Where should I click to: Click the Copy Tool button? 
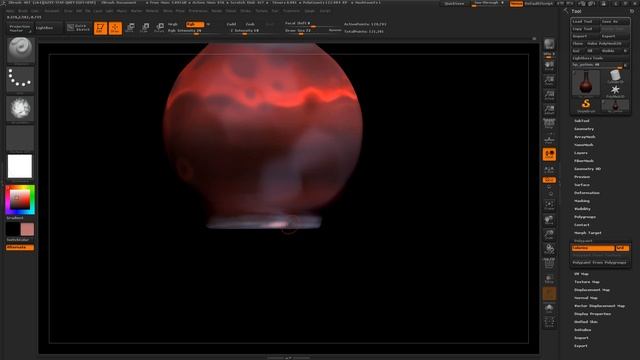point(585,29)
